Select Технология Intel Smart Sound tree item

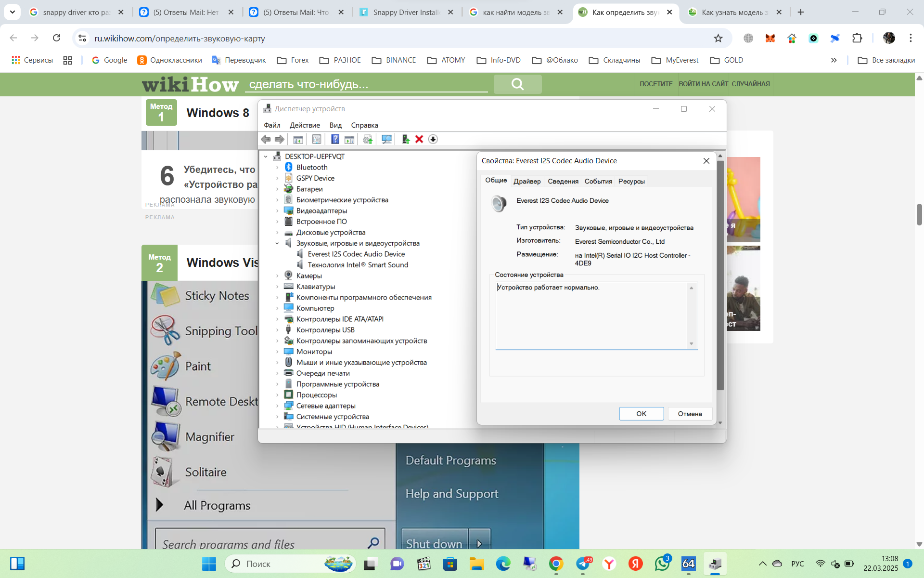pyautogui.click(x=358, y=265)
